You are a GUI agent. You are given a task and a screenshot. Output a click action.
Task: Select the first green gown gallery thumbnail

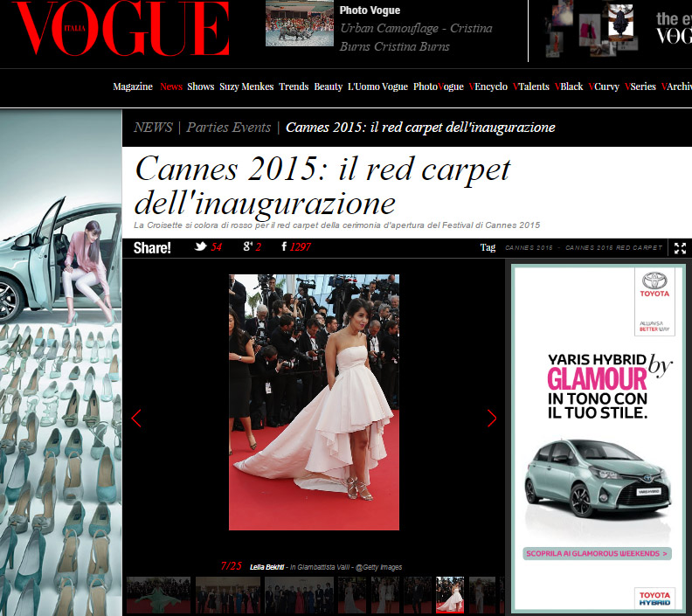pos(158,595)
